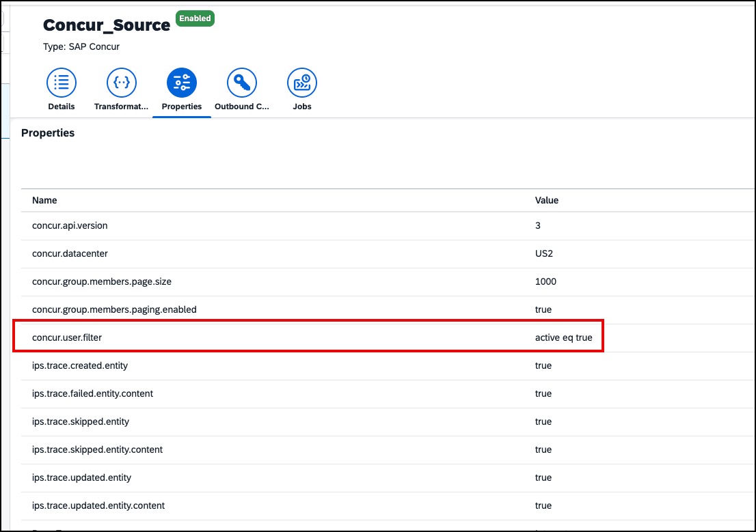Image resolution: width=756 pixels, height=532 pixels.
Task: Click the 1000 page size value
Action: tap(545, 281)
